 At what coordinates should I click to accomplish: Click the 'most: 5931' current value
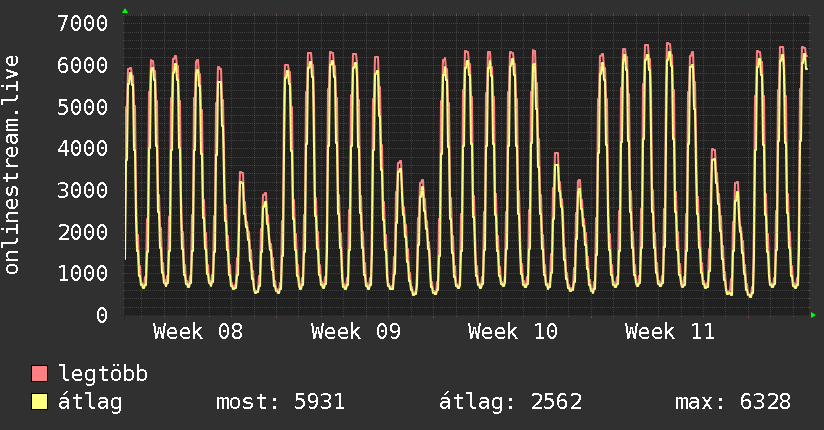pyautogui.click(x=280, y=402)
